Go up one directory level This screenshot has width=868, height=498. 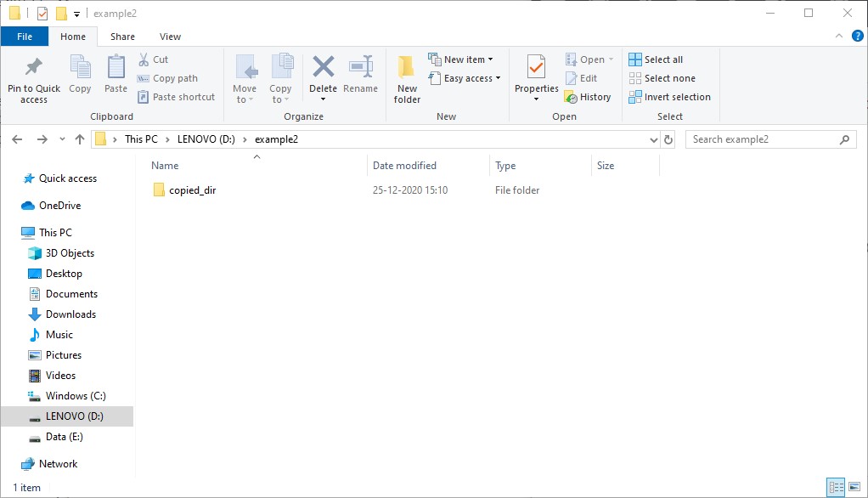[x=80, y=139]
